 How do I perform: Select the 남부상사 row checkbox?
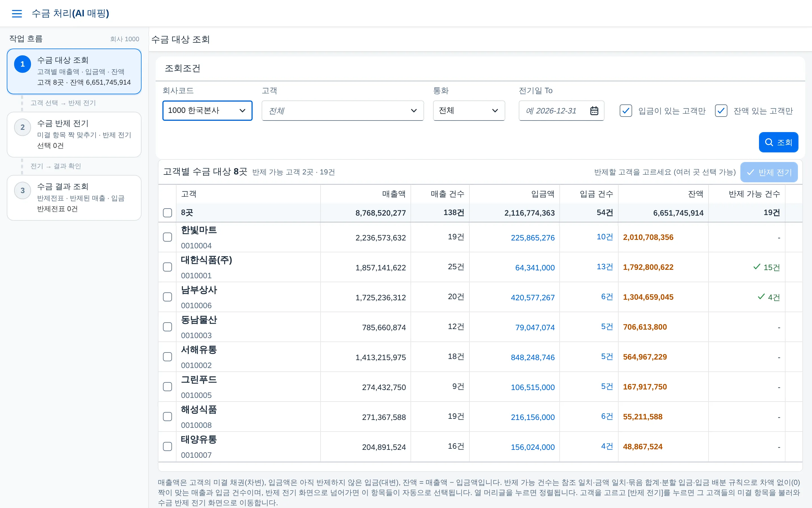coord(167,297)
